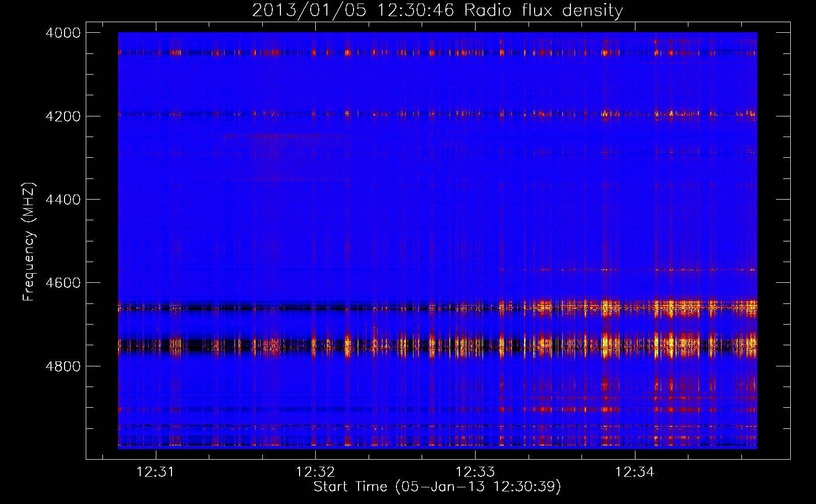
Task: Click the "Frequency (MHZ)" y-axis label
Action: 29,242
